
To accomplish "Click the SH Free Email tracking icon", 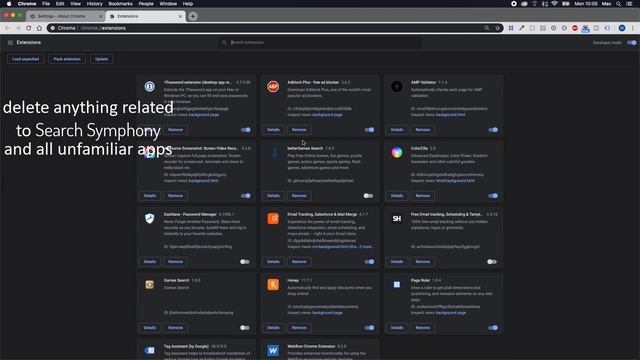I will point(397,219).
